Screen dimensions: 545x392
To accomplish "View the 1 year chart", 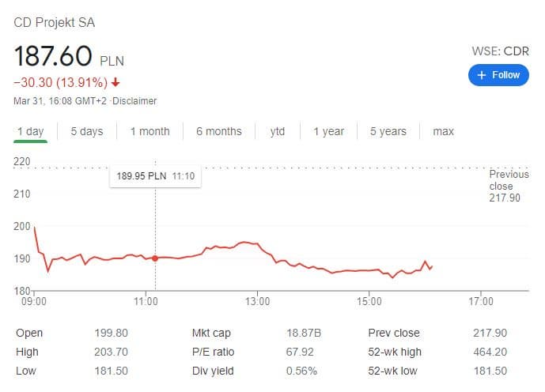I will coord(328,131).
